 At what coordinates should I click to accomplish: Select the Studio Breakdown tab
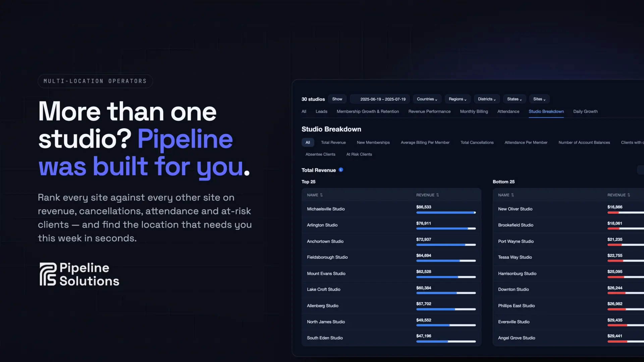(546, 112)
